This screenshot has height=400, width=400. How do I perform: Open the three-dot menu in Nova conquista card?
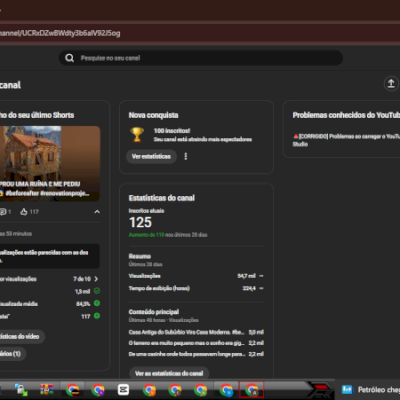coord(186,156)
